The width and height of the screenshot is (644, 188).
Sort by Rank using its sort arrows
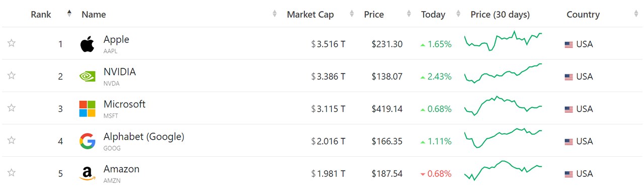coord(69,14)
